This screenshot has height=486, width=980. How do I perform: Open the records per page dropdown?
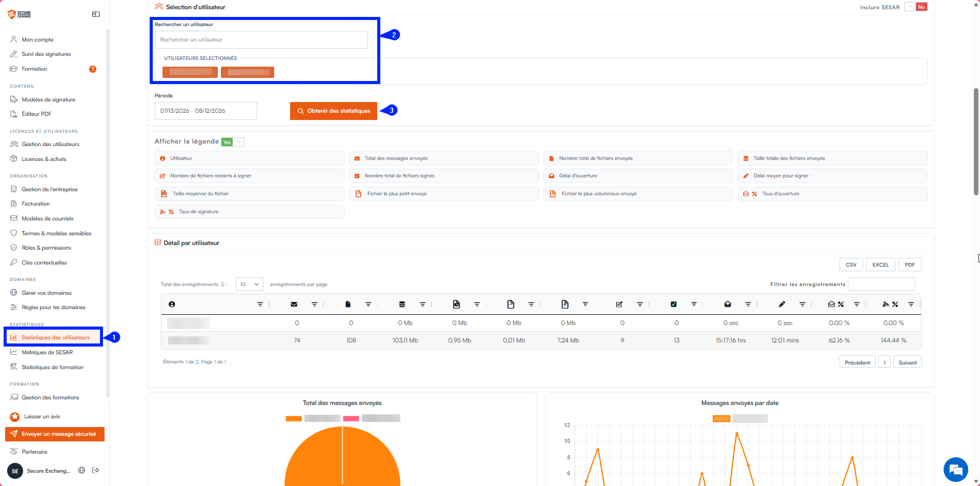tap(249, 285)
